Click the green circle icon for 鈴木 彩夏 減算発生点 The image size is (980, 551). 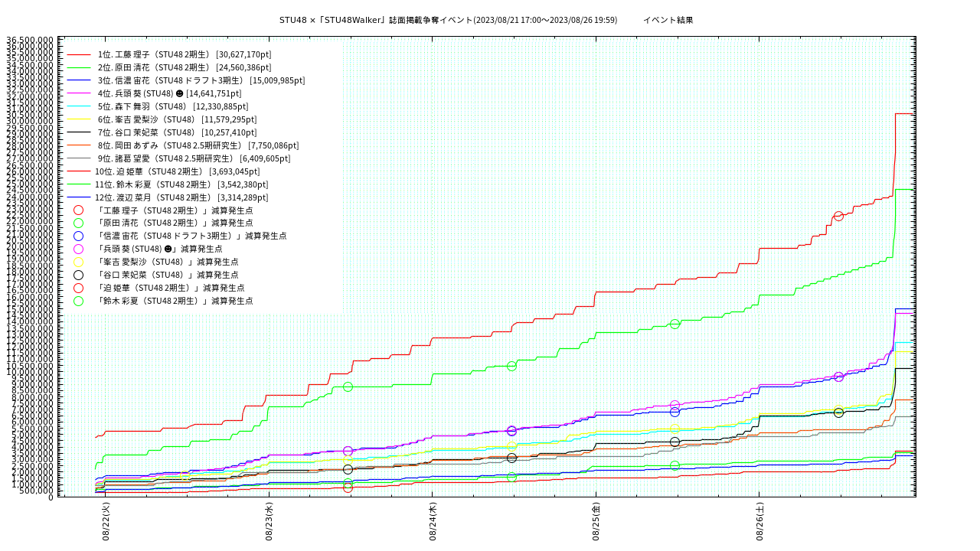[79, 302]
